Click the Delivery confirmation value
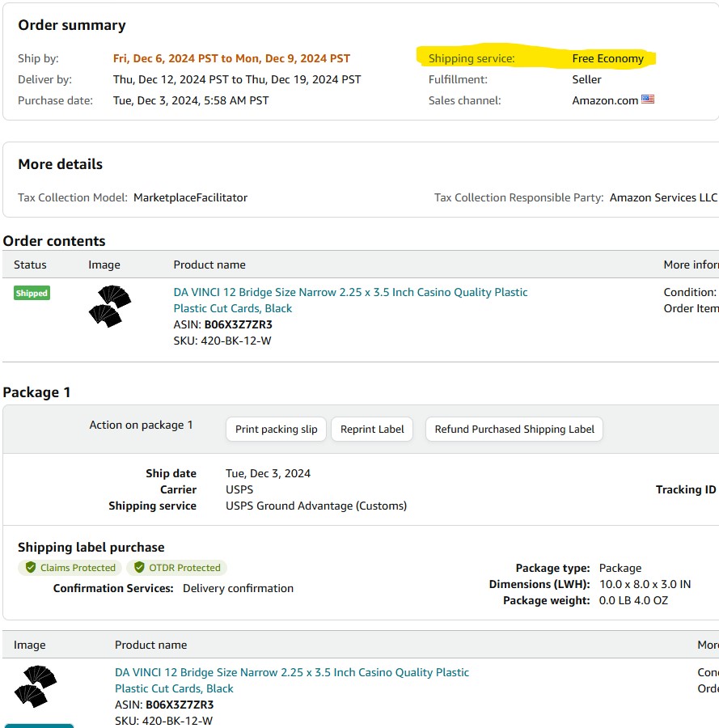Viewport: 719px width, 728px height. pyautogui.click(x=238, y=588)
